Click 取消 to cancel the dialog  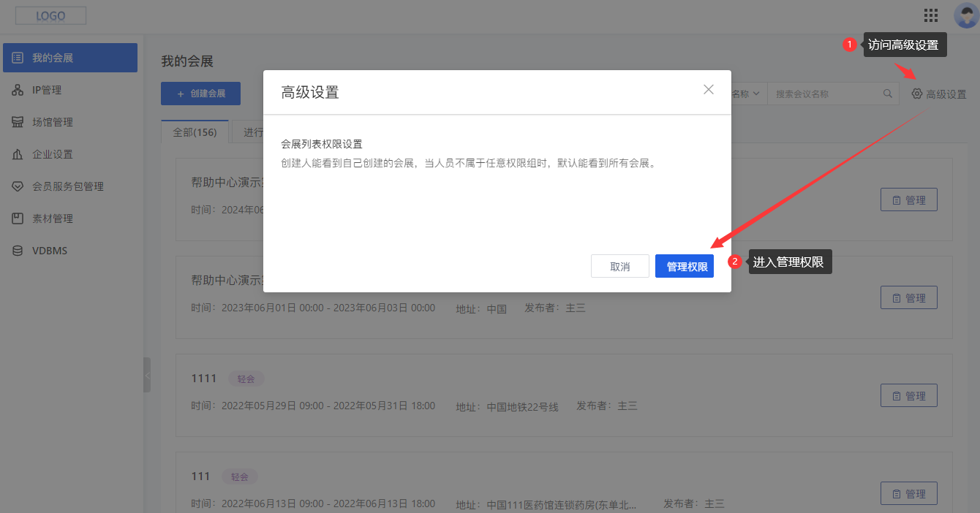tap(619, 266)
